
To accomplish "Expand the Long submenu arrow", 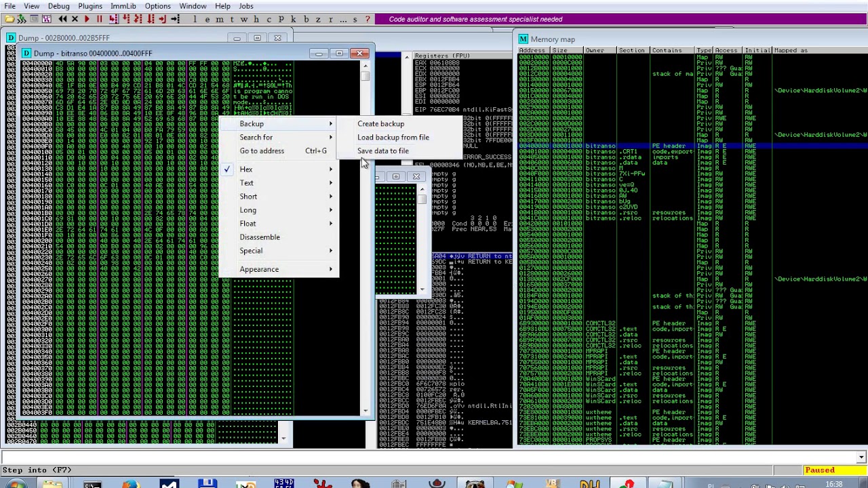I will [331, 210].
